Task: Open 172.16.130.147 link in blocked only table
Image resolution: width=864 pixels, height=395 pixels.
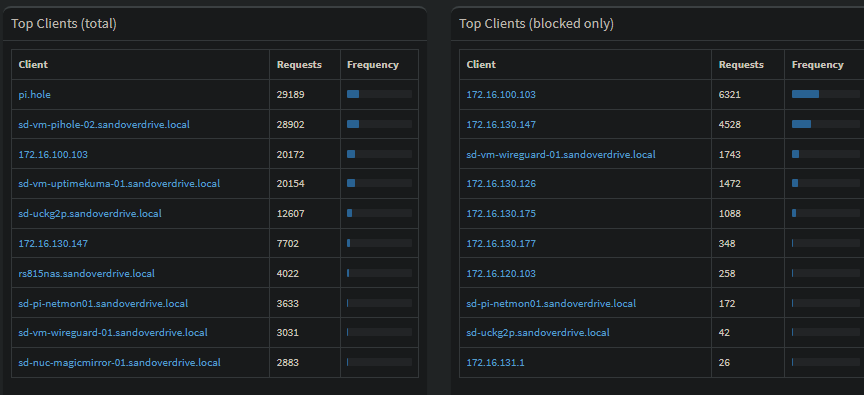Action: coord(501,125)
